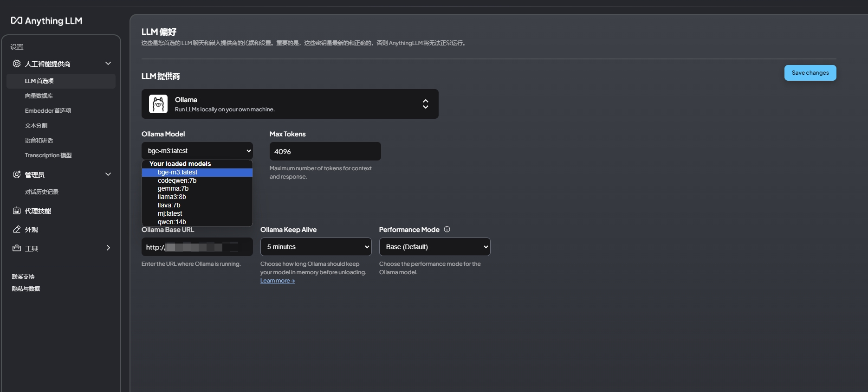This screenshot has height=392, width=868.
Task: Choose qwen:14b in the model list
Action: (172, 222)
